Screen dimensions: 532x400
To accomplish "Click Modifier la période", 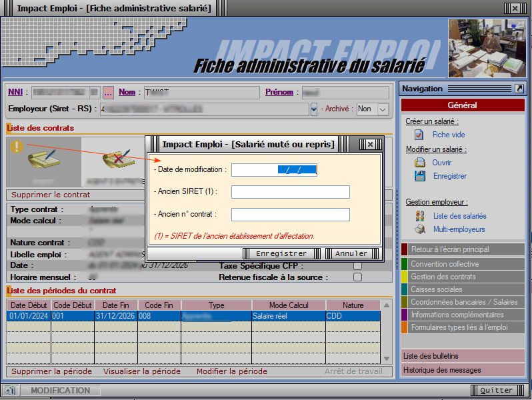I will 232,371.
